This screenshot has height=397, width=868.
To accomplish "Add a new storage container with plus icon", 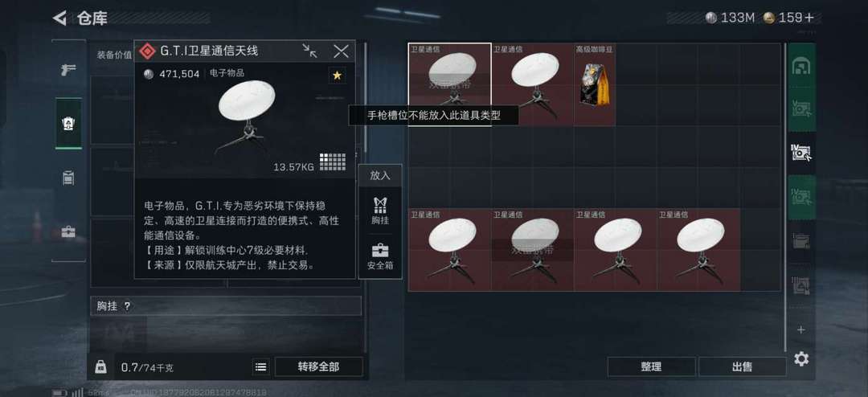I will tap(800, 329).
